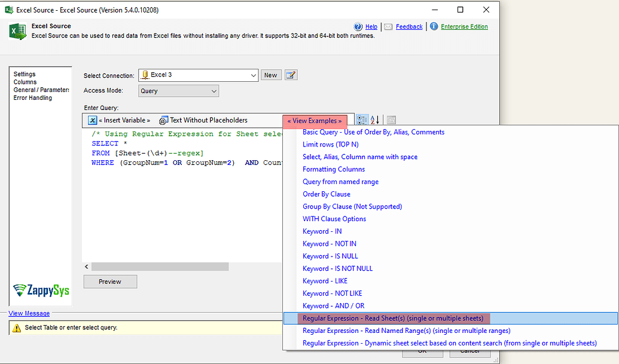Click the yellow warning icon in message bar
The width and height of the screenshot is (619, 364).
pyautogui.click(x=17, y=328)
